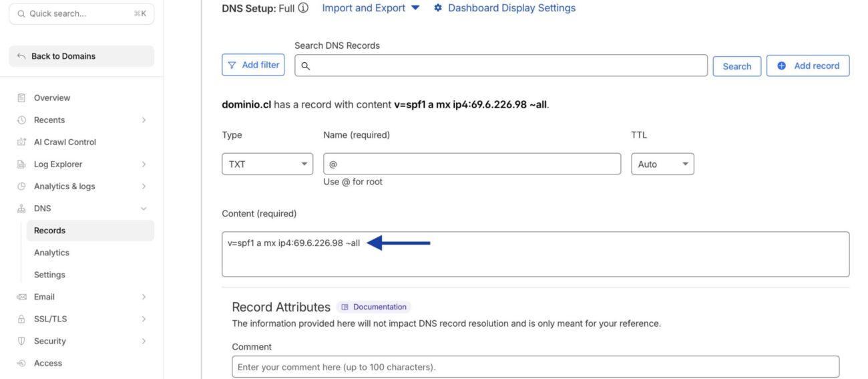Click the Log Explorer icon
868x379 pixels.
[21, 164]
